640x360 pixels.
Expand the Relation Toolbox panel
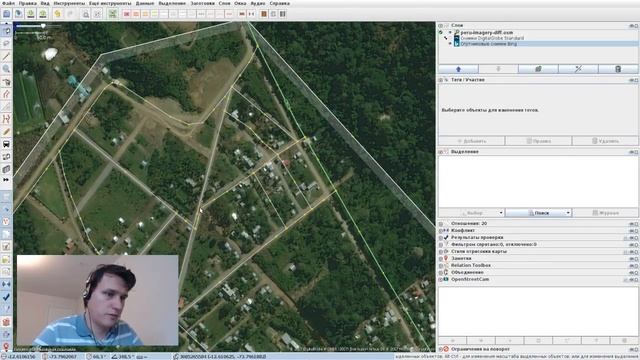[441, 265]
